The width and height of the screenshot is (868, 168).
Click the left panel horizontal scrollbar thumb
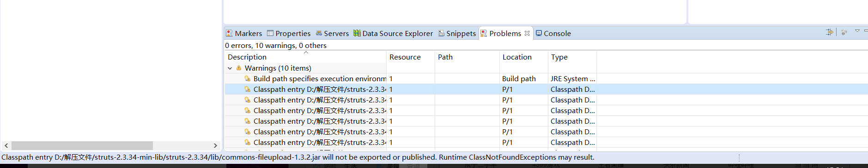(82, 145)
